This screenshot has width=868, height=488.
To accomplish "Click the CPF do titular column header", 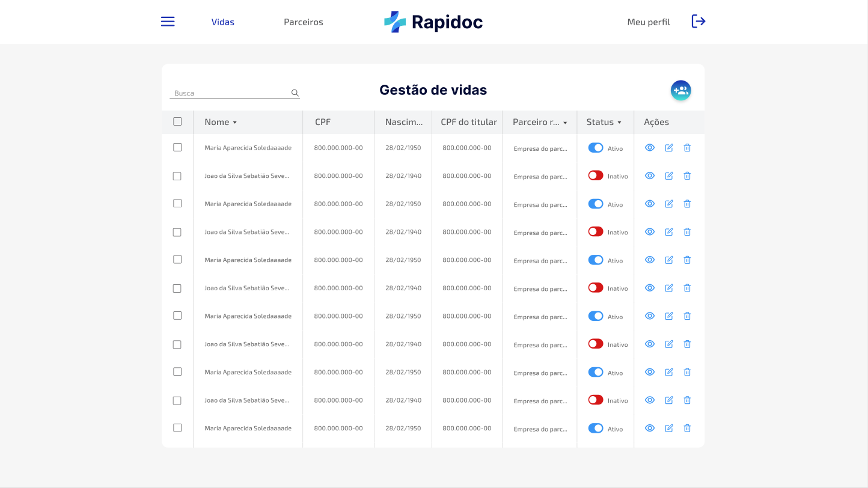I will coord(469,122).
